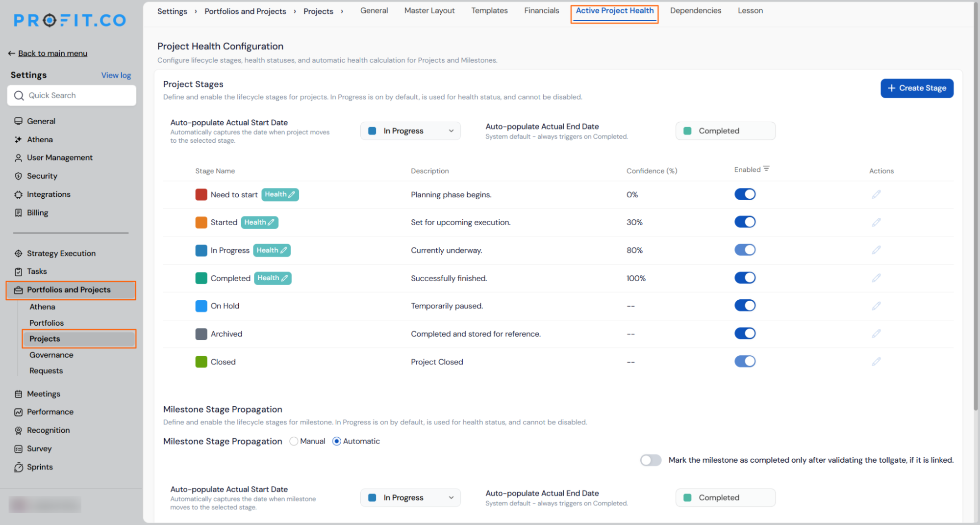
Task: Click the General monitor icon in sidebar
Action: point(18,121)
